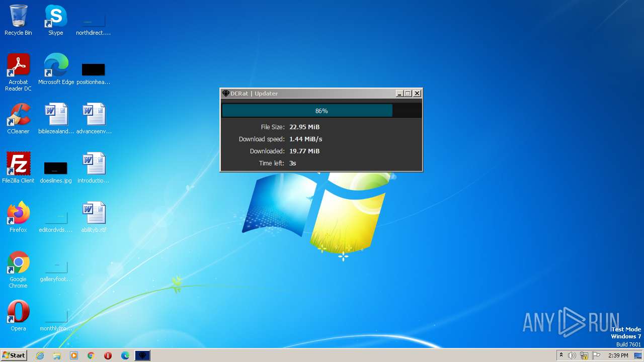Select the biblezealand Word document

coord(56,119)
